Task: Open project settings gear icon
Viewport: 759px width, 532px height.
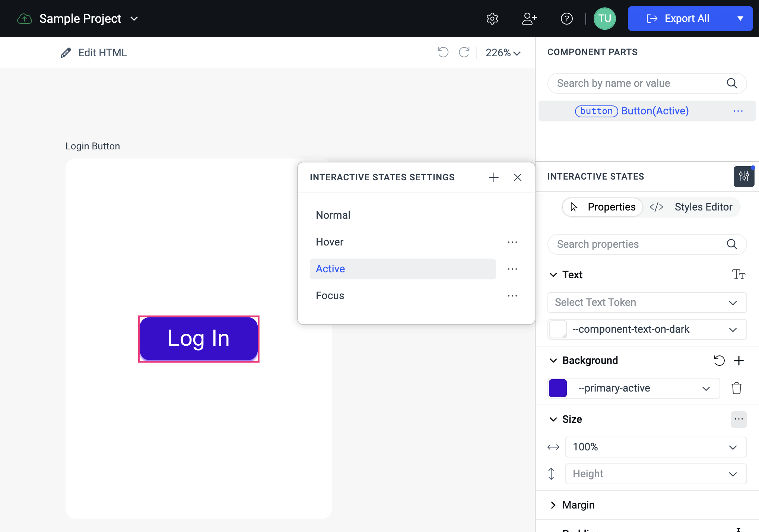Action: pyautogui.click(x=492, y=19)
